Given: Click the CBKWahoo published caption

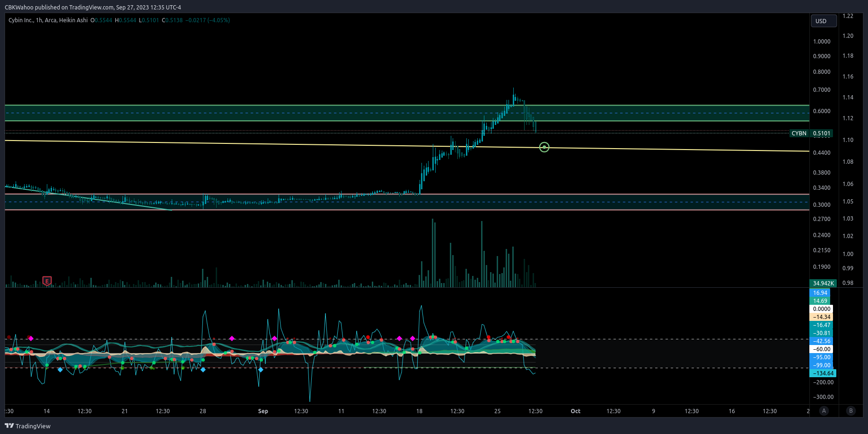Looking at the screenshot, I should pyautogui.click(x=93, y=7).
